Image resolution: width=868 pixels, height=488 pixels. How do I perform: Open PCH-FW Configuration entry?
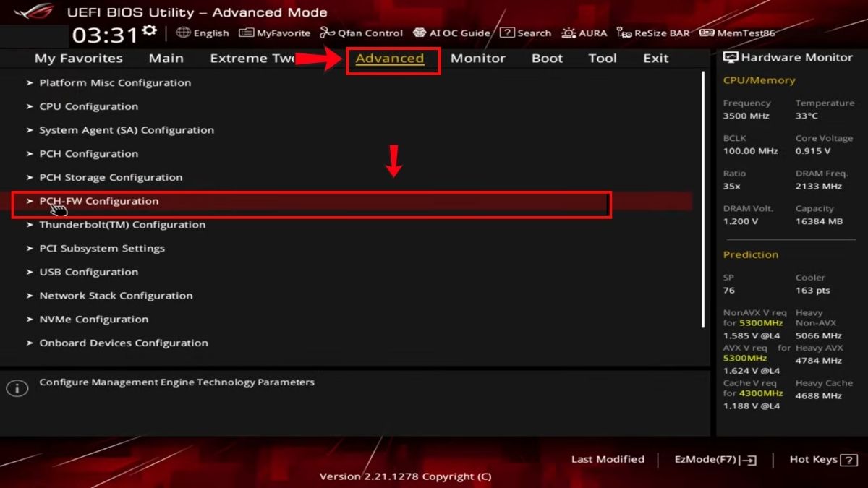[99, 202]
